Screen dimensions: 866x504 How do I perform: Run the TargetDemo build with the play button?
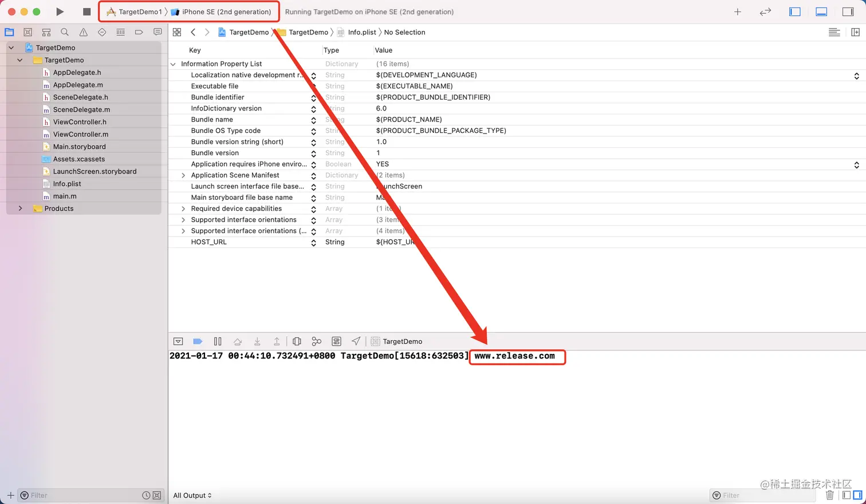[60, 11]
